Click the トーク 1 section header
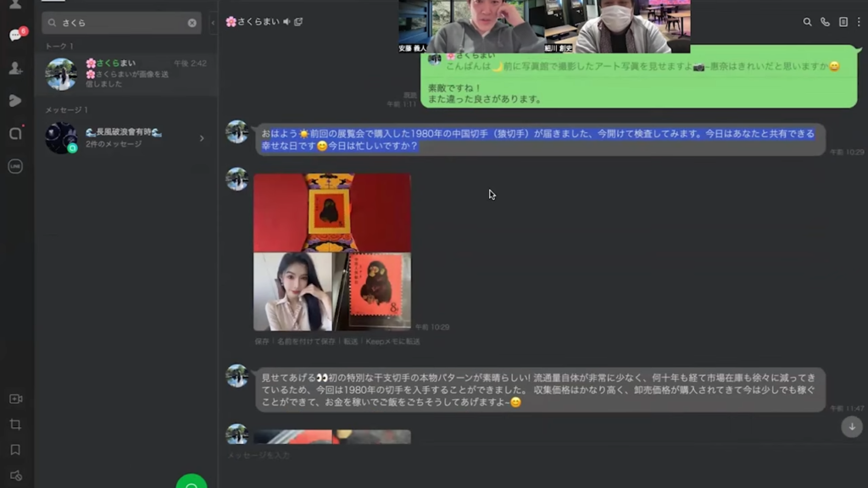Image resolution: width=868 pixels, height=488 pixels. tap(59, 46)
